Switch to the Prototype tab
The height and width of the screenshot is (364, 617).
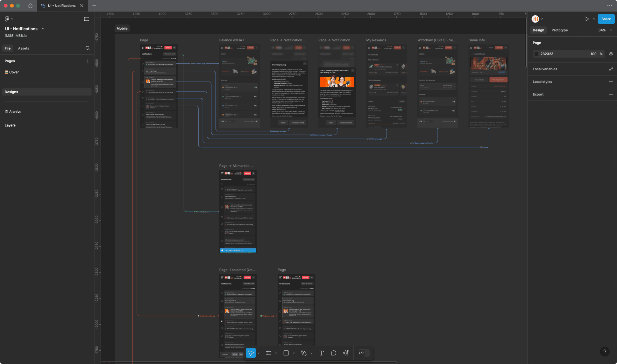(x=559, y=30)
